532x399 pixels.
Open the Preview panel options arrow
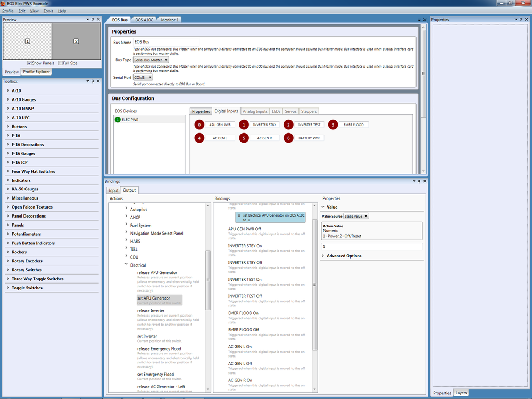[88, 19]
